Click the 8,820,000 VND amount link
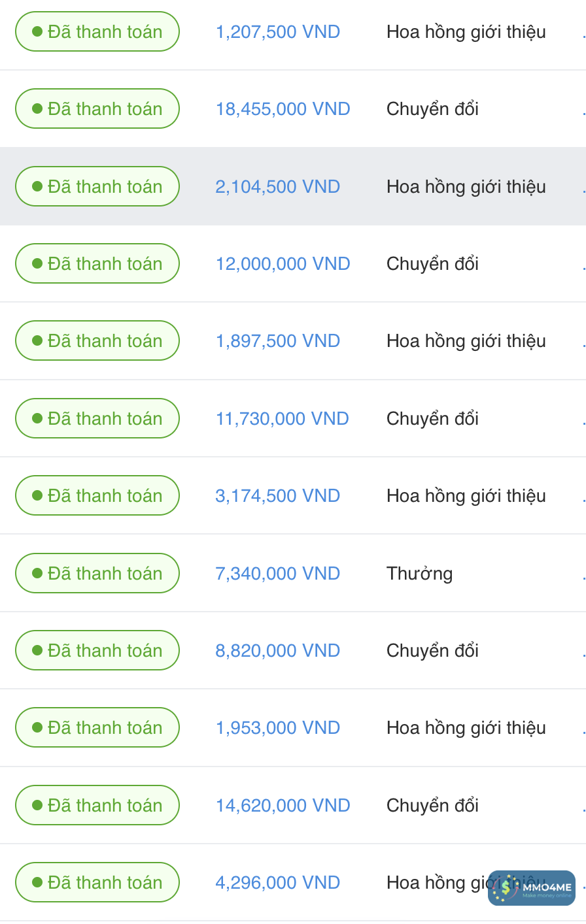 click(x=278, y=651)
